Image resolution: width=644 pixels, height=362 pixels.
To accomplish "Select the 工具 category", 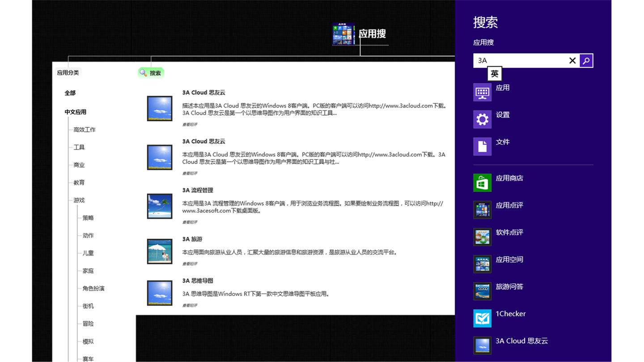I will [79, 147].
